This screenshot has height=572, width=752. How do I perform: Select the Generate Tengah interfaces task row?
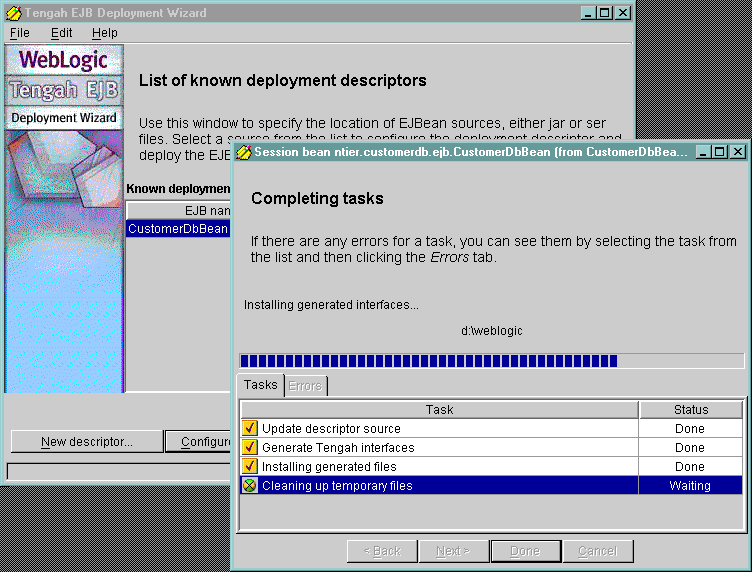coord(491,447)
